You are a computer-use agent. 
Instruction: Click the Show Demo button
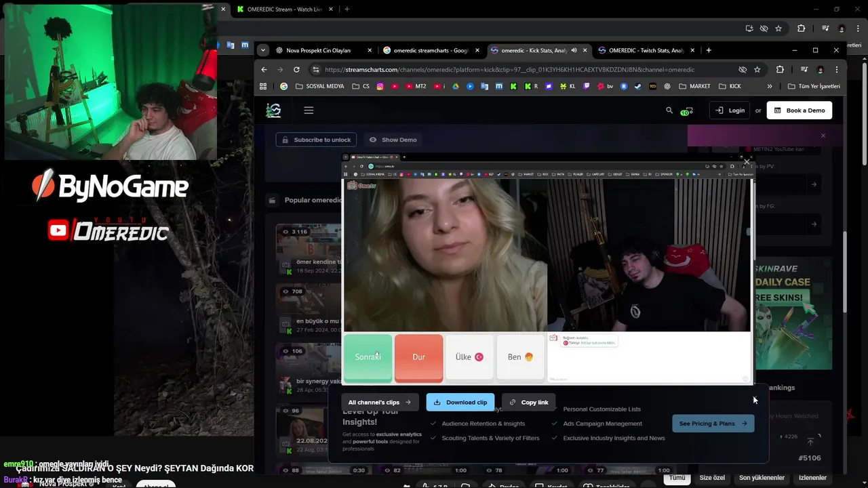click(x=393, y=140)
